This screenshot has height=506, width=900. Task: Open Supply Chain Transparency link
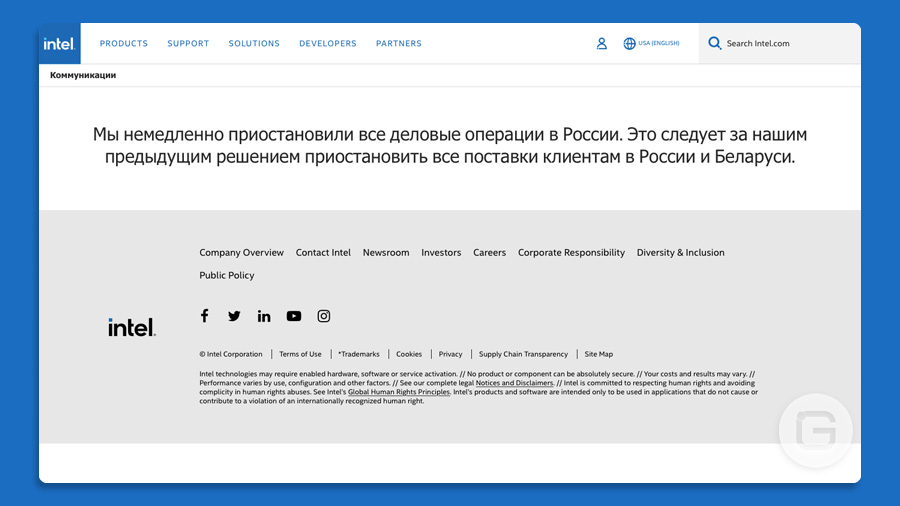523,354
